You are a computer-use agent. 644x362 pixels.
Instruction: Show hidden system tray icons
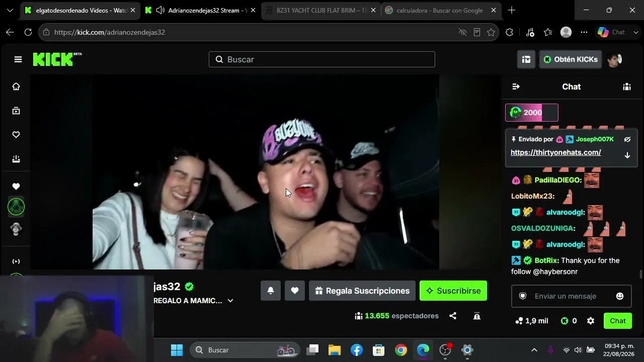(534, 350)
